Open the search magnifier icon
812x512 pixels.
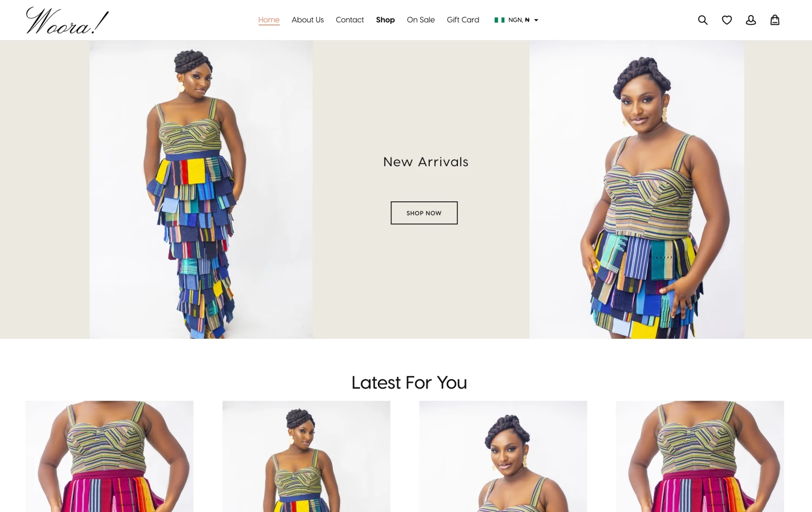click(703, 20)
